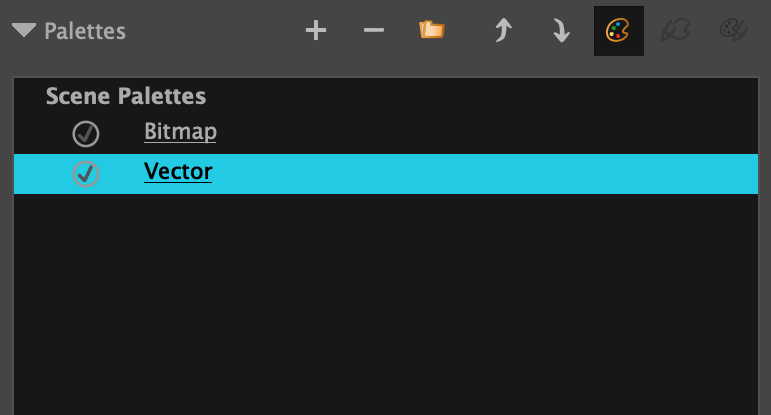Image resolution: width=771 pixels, height=415 pixels.
Task: Click the minus icon to remove palette
Action: [374, 31]
